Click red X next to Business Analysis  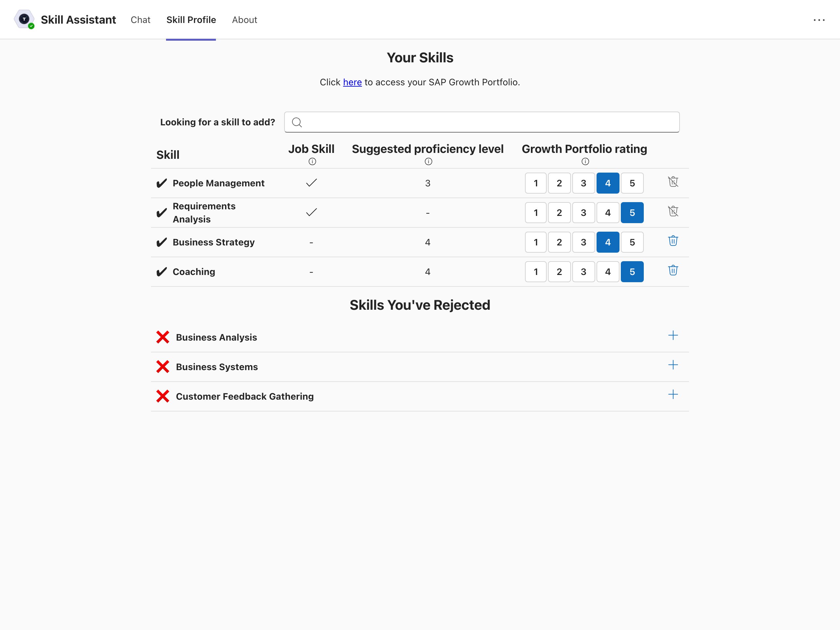[162, 337]
